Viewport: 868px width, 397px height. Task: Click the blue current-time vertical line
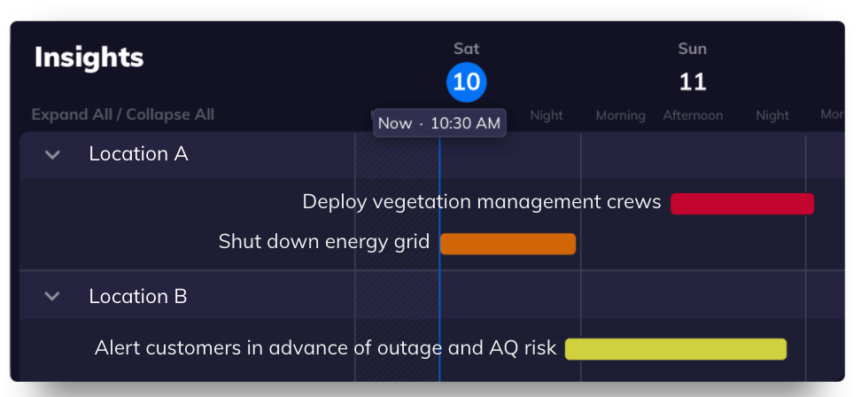pos(439,261)
